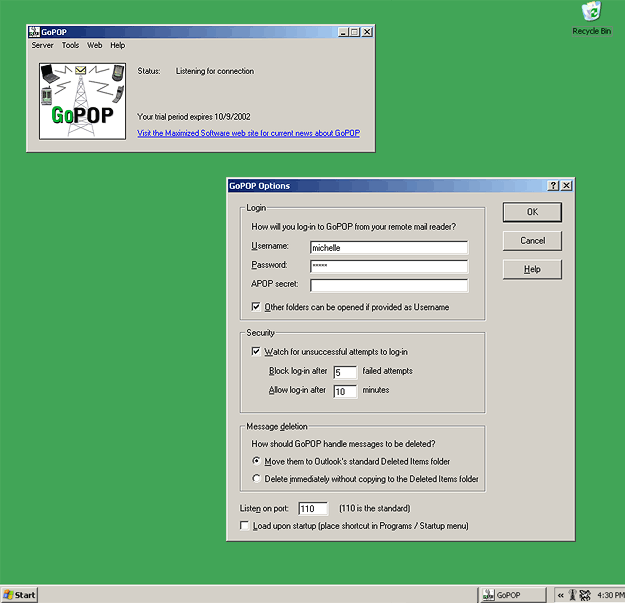The image size is (625, 603).
Task: Click the Help button in Options dialog
Action: pos(532,269)
